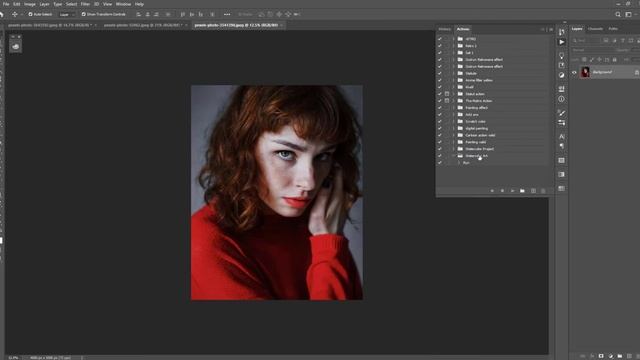Open the Normal blend mode dropdown
Screen dimensions: 640x360
coord(592,50)
